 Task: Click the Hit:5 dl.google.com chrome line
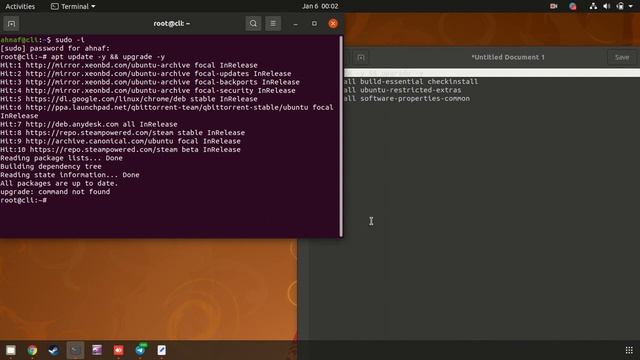[x=129, y=99]
